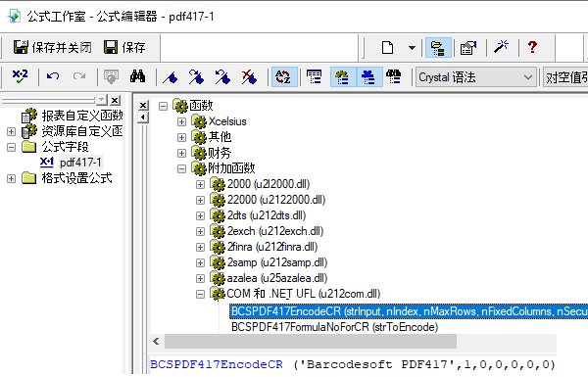The height and width of the screenshot is (377, 588).
Task: Go to next bookmark icon
Action: point(196,76)
